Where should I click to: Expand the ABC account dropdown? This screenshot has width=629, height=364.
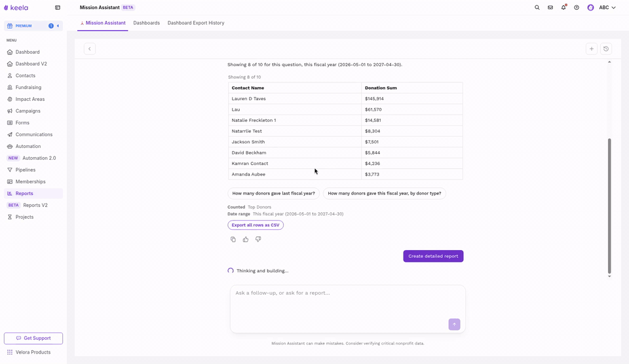pyautogui.click(x=607, y=8)
